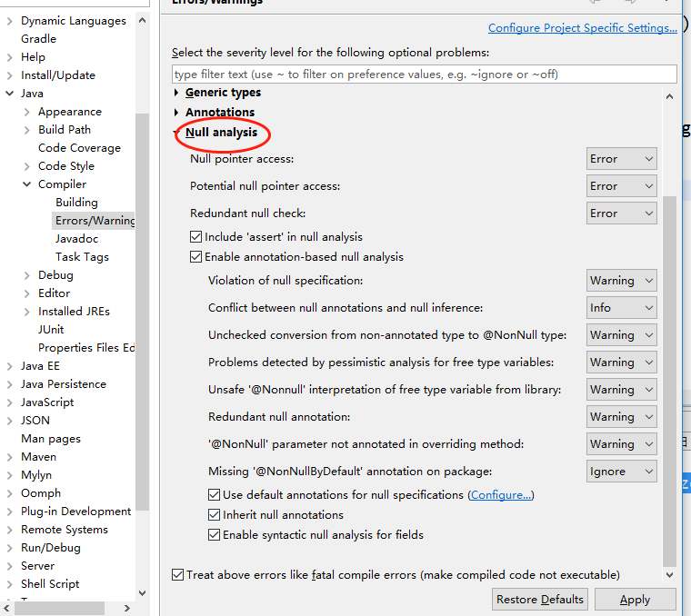This screenshot has height=616, width=691.
Task: Open Conflict between null annotations dropdown
Action: click(621, 308)
